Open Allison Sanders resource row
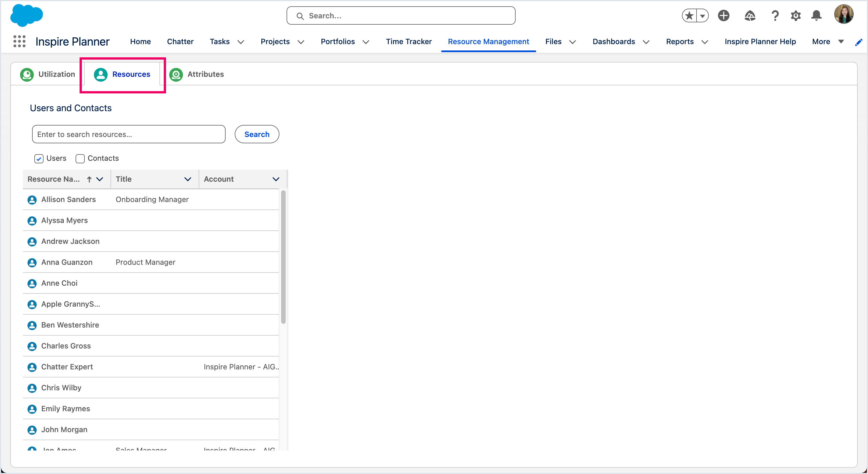 (x=151, y=200)
